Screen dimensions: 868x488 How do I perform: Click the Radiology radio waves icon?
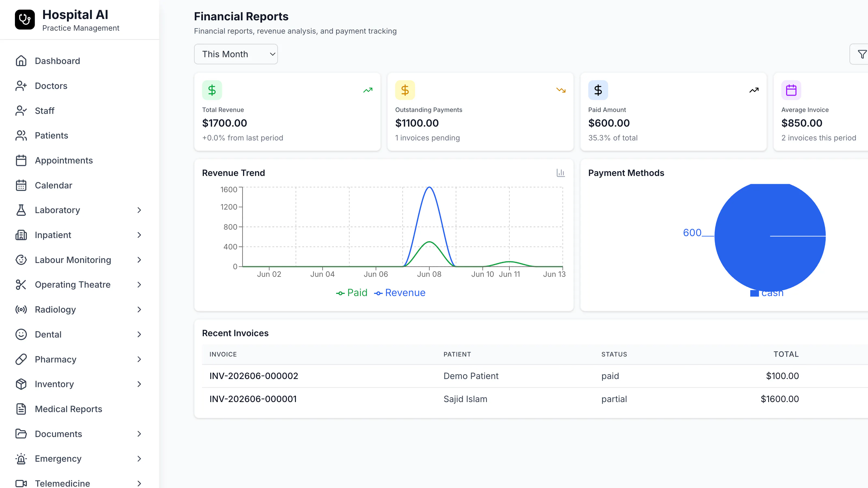pos(21,310)
